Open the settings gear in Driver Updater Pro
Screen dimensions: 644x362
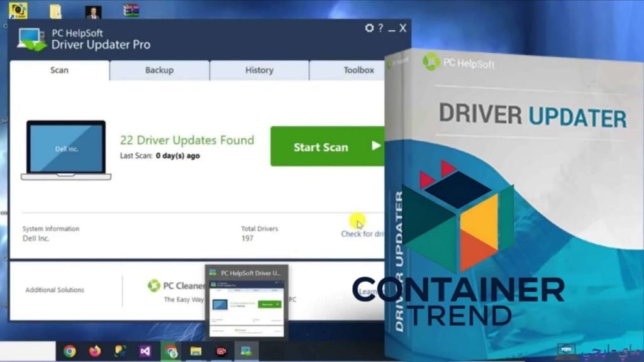(x=369, y=28)
